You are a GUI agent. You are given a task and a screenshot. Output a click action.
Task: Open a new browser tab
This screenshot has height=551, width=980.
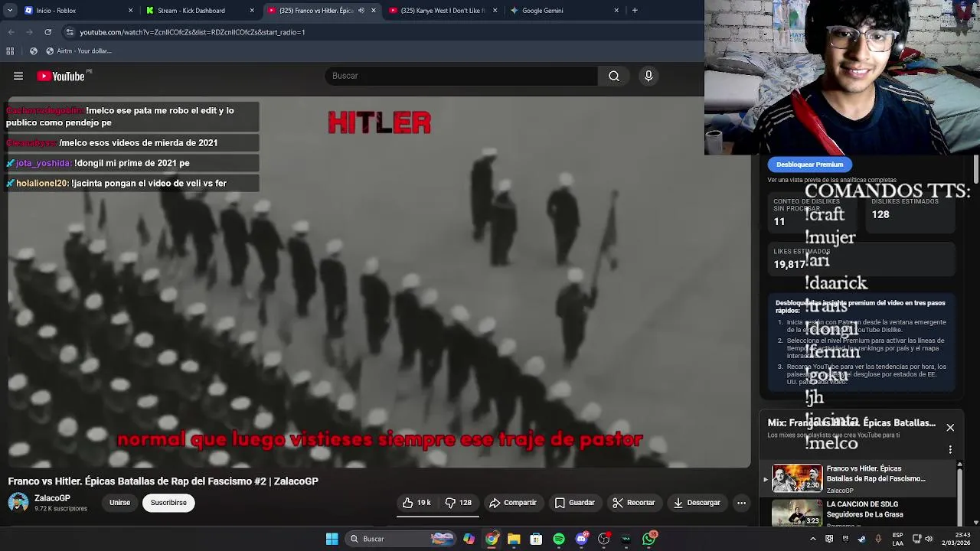click(635, 11)
